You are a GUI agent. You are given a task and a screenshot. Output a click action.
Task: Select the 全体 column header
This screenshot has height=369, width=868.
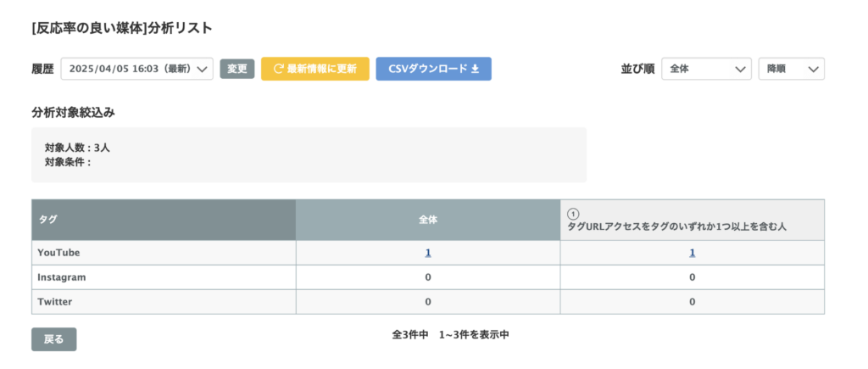[x=428, y=220]
